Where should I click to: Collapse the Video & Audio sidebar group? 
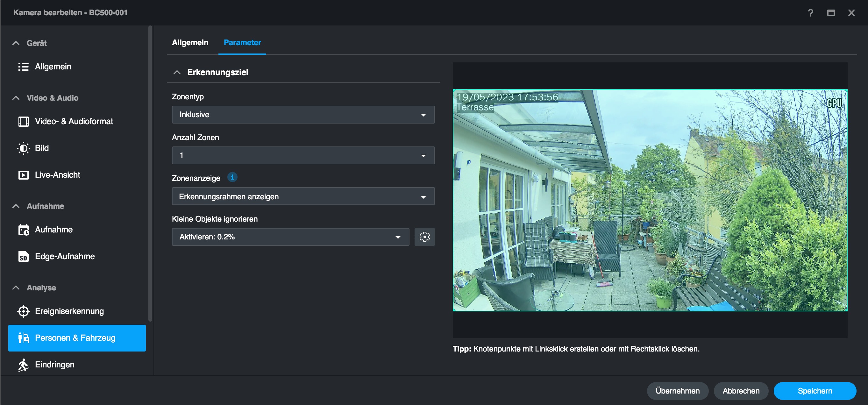point(16,98)
